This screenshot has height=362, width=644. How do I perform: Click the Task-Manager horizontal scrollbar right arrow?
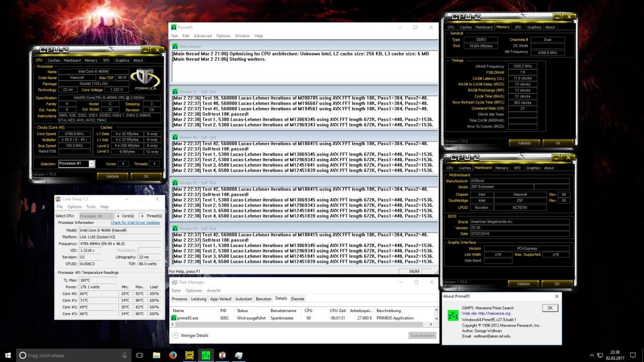pyautogui.click(x=430, y=324)
